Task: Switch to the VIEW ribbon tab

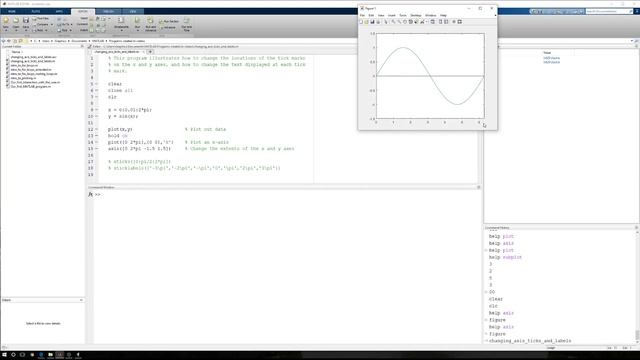Action: click(133, 11)
